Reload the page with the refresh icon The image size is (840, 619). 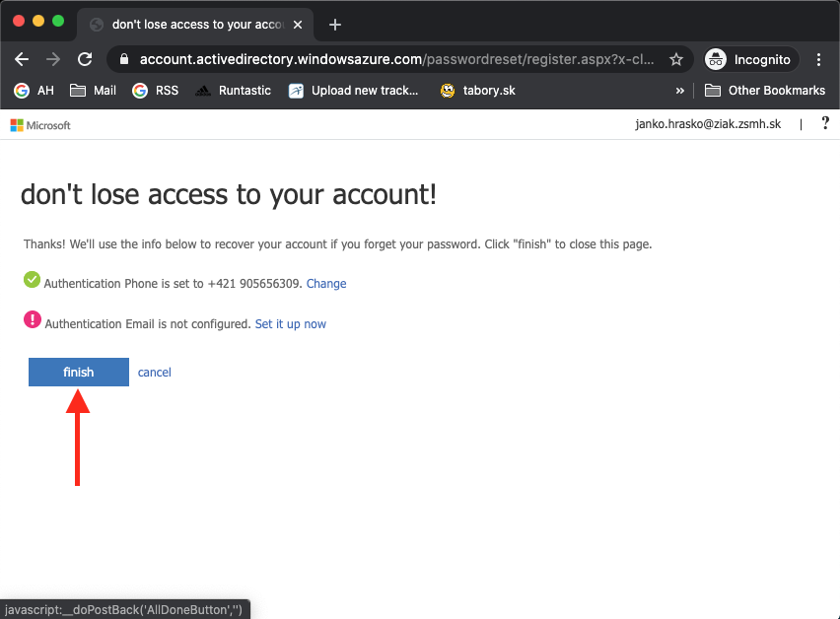coord(85,59)
